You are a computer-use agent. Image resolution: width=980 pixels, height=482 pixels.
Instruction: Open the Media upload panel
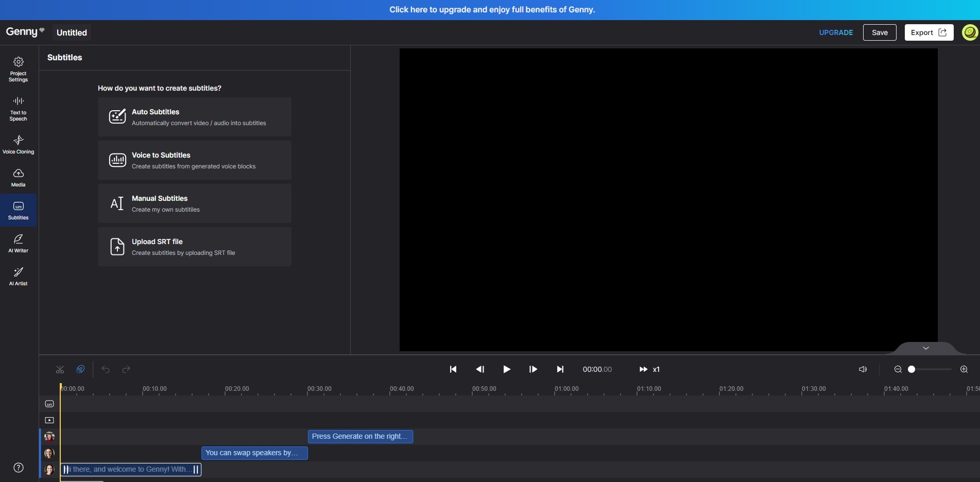coord(19,178)
